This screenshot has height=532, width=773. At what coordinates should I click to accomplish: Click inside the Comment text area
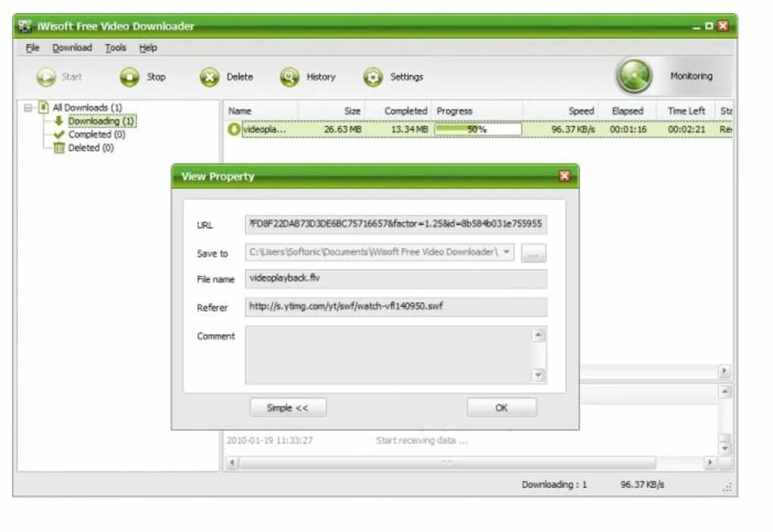point(389,355)
